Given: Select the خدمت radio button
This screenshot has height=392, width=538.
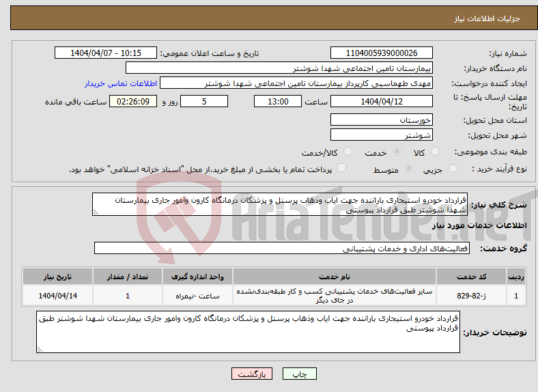Looking at the screenshot, I should click(x=397, y=152).
